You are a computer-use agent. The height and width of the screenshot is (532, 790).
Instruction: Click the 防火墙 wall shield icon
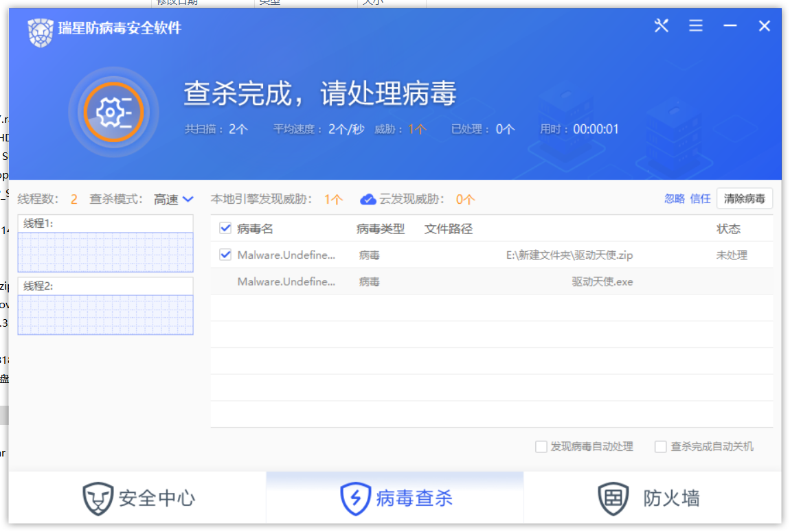[613, 498]
